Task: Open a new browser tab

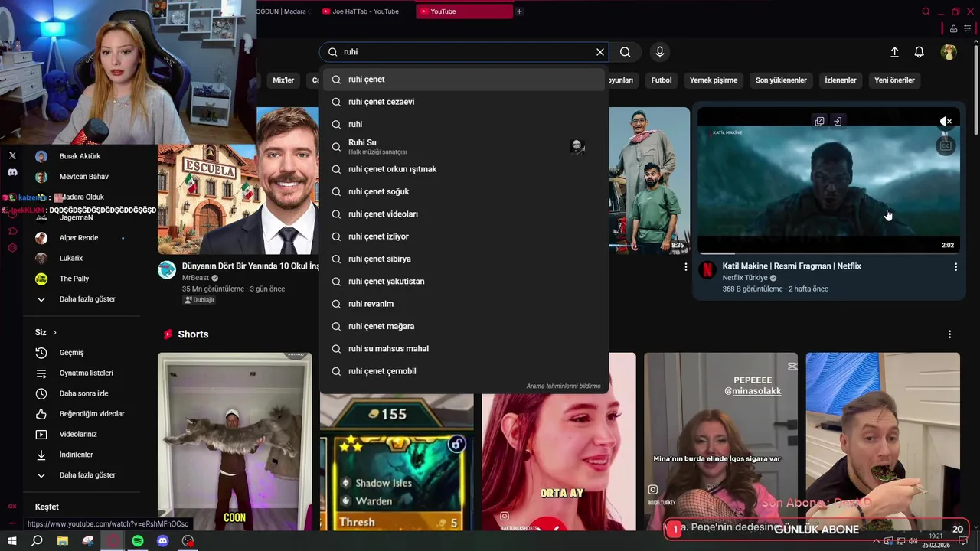Action: click(519, 11)
